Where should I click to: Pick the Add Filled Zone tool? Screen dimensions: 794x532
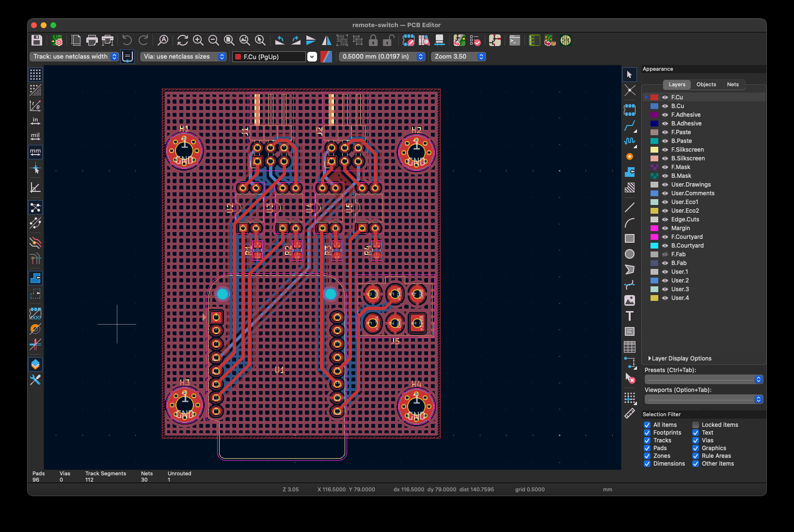point(629,172)
